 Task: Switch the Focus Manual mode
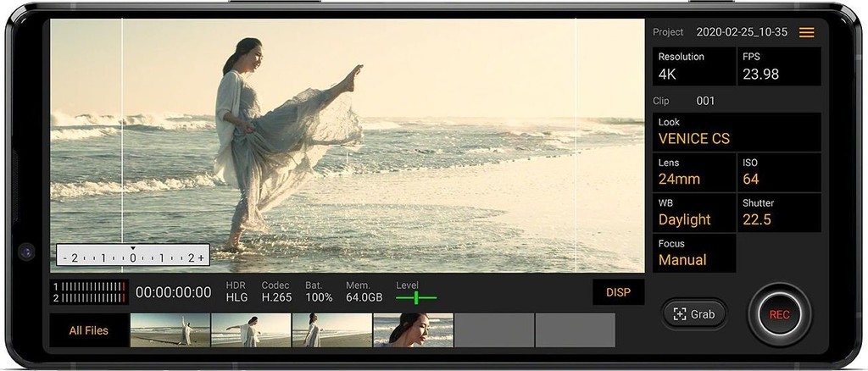pos(693,253)
